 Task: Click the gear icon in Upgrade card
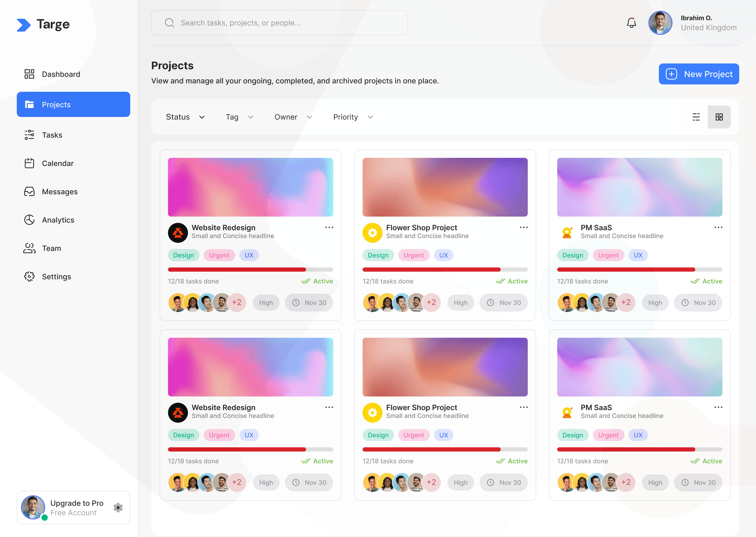pyautogui.click(x=118, y=507)
